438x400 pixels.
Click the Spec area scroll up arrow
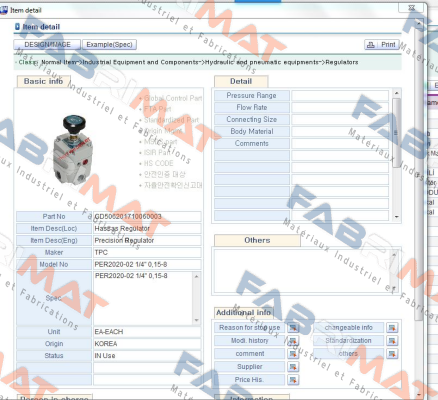pyautogui.click(x=197, y=276)
